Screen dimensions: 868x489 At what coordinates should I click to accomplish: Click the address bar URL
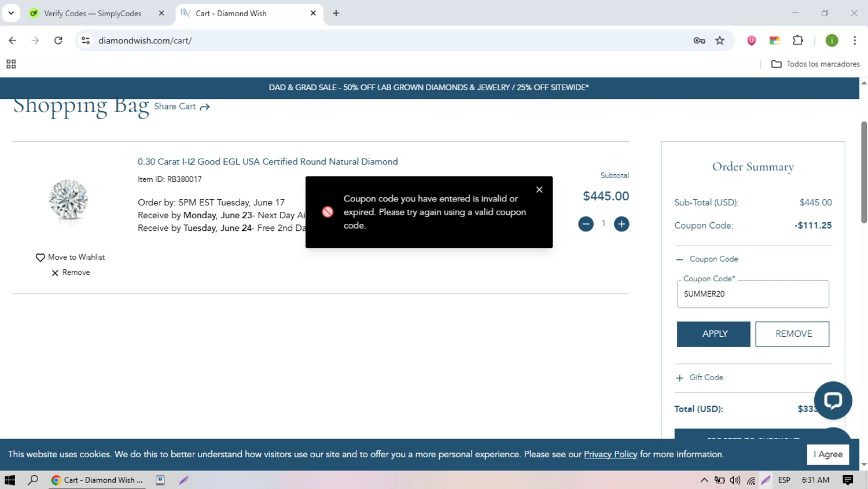[145, 41]
